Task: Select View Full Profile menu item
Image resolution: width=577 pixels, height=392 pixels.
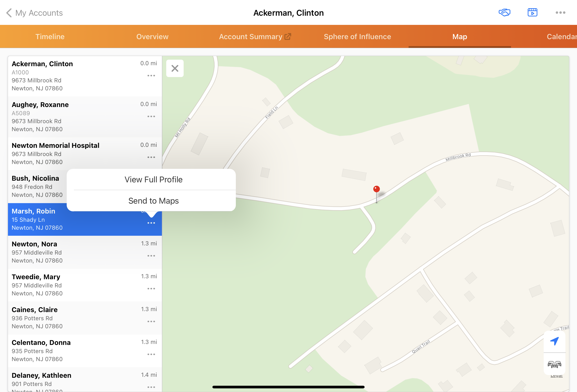Action: (153, 179)
